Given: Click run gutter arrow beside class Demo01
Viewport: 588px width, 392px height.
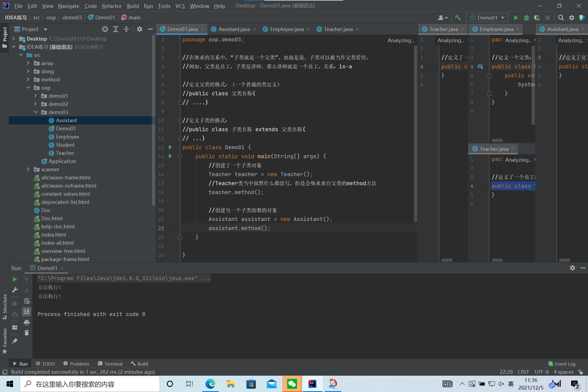Looking at the screenshot, I should (x=170, y=147).
